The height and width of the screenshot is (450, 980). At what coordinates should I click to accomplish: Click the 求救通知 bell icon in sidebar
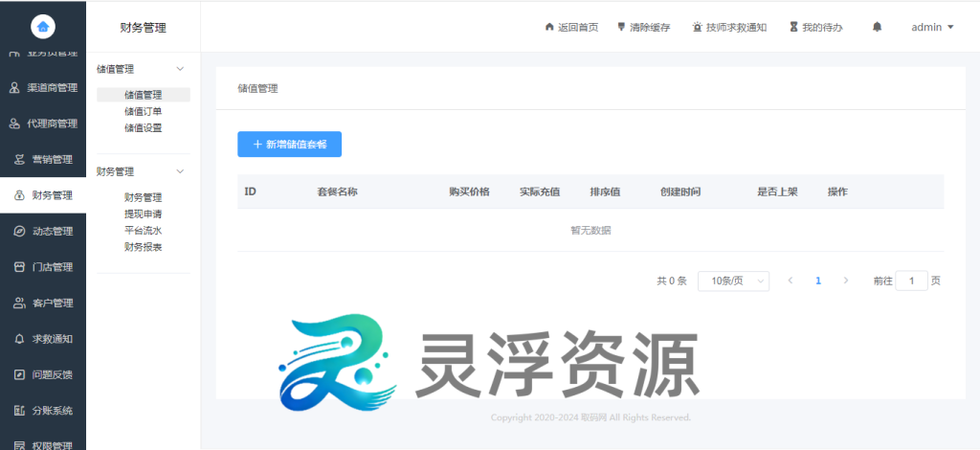coord(19,339)
